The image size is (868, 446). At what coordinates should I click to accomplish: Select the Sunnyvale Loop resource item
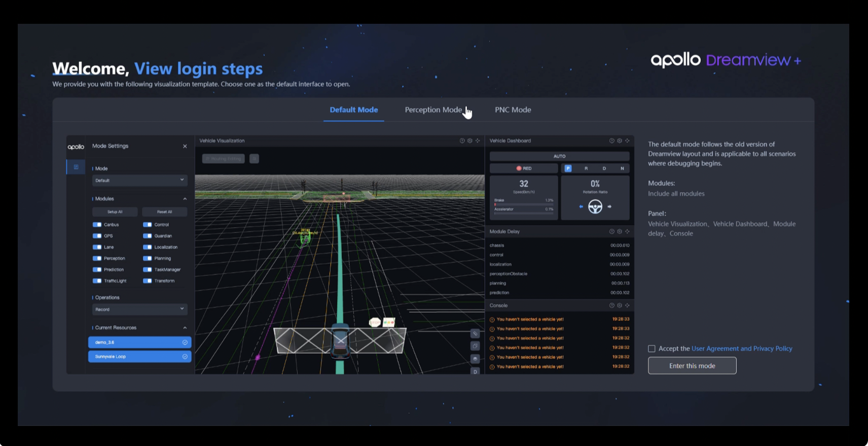(139, 356)
